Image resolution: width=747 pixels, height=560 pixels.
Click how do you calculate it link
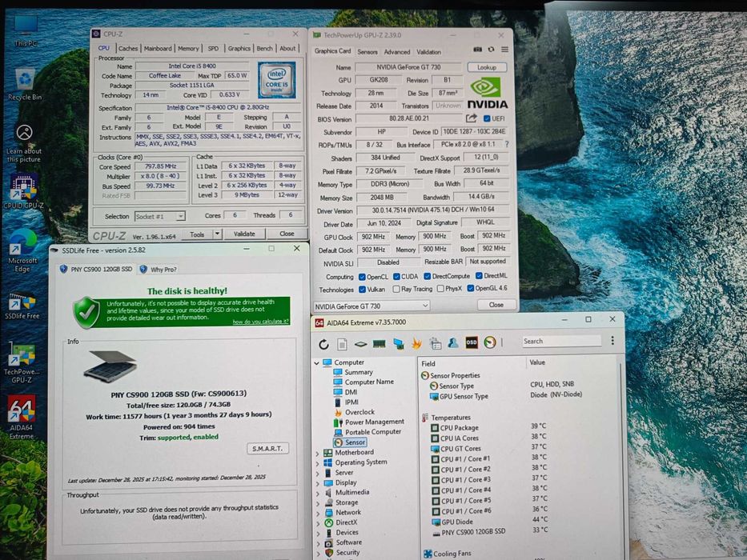pos(260,322)
